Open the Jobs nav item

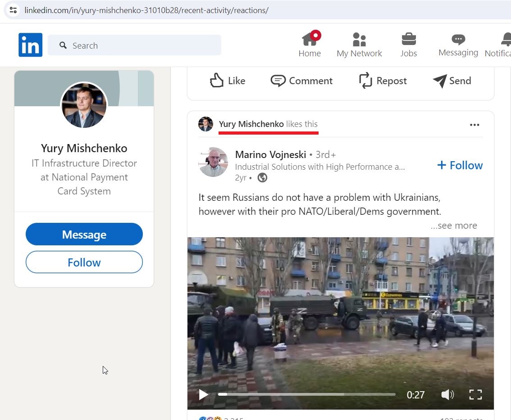coord(409,45)
